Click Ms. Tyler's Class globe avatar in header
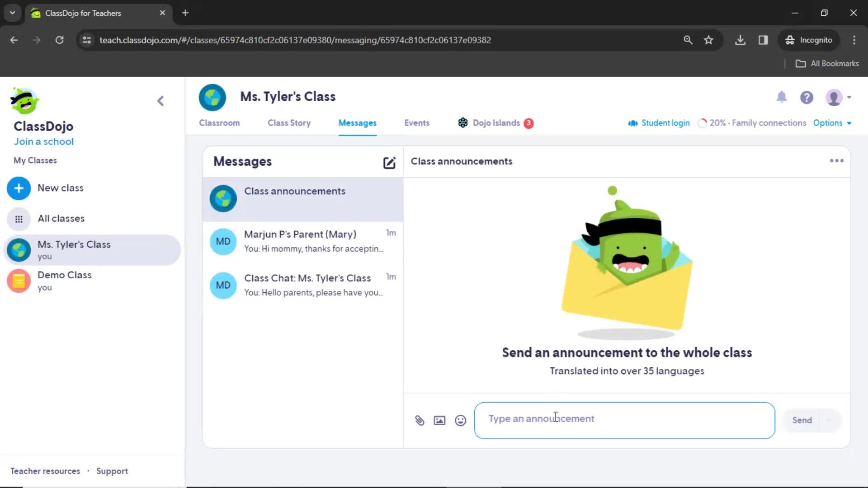The image size is (868, 488). [212, 97]
